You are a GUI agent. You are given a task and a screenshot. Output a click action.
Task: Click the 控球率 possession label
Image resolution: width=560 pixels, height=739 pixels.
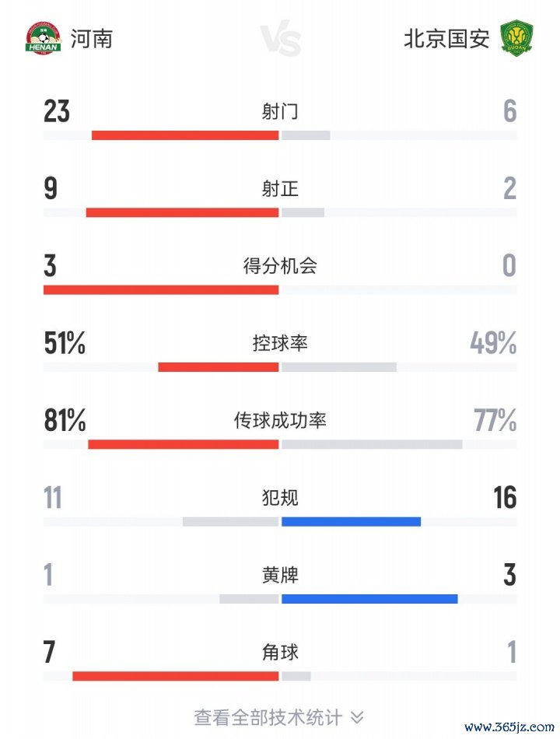280,342
